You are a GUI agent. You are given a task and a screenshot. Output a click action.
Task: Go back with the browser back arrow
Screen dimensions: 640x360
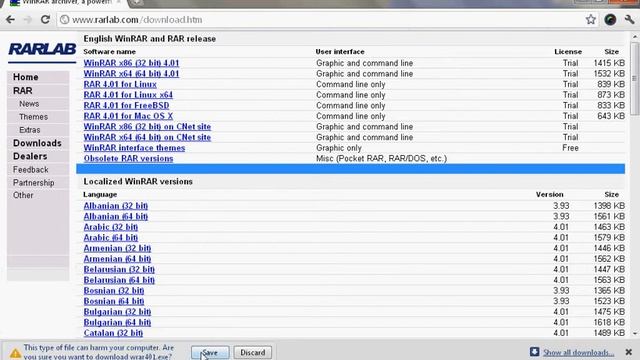tap(11, 20)
